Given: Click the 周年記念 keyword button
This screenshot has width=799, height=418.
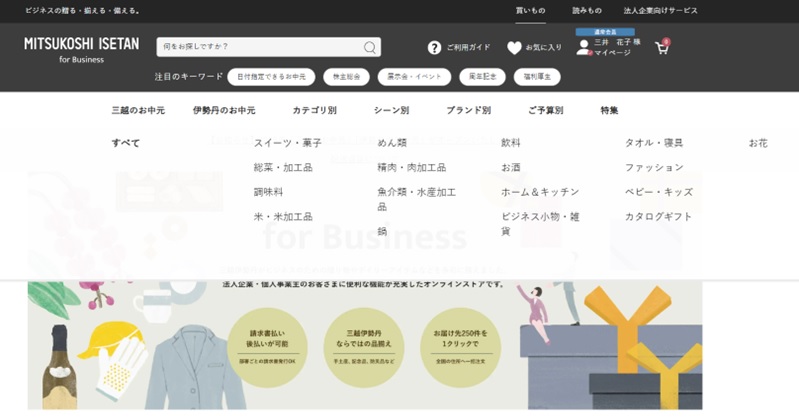Looking at the screenshot, I should (483, 77).
